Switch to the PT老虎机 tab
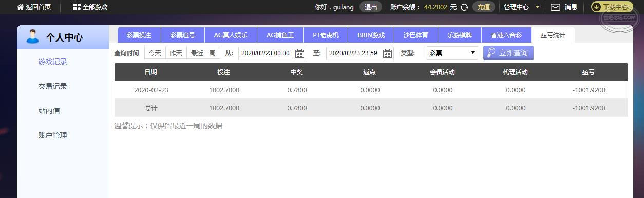The image size is (644, 198). click(326, 35)
